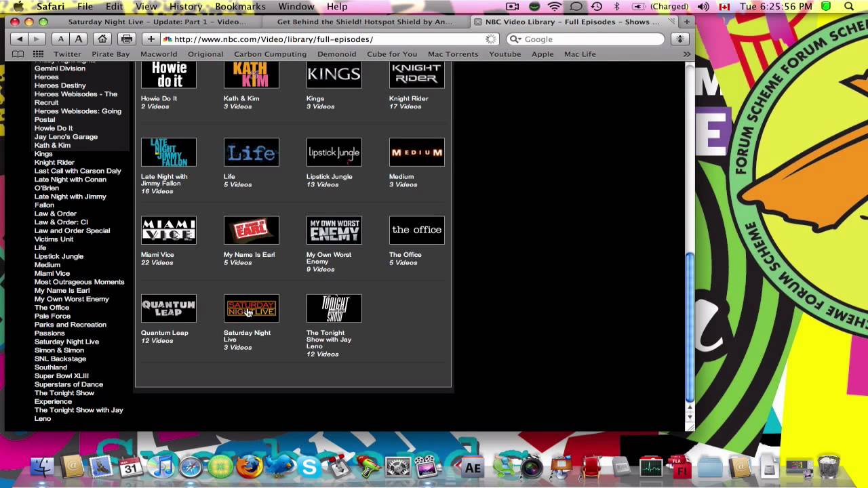Open Activity Monitor from the Dock
The width and height of the screenshot is (868, 488).
coord(650,468)
